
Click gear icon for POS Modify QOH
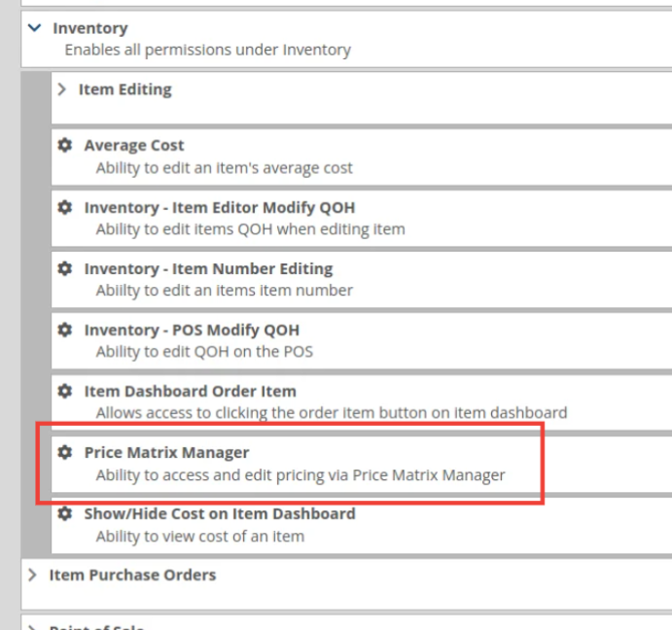click(65, 330)
